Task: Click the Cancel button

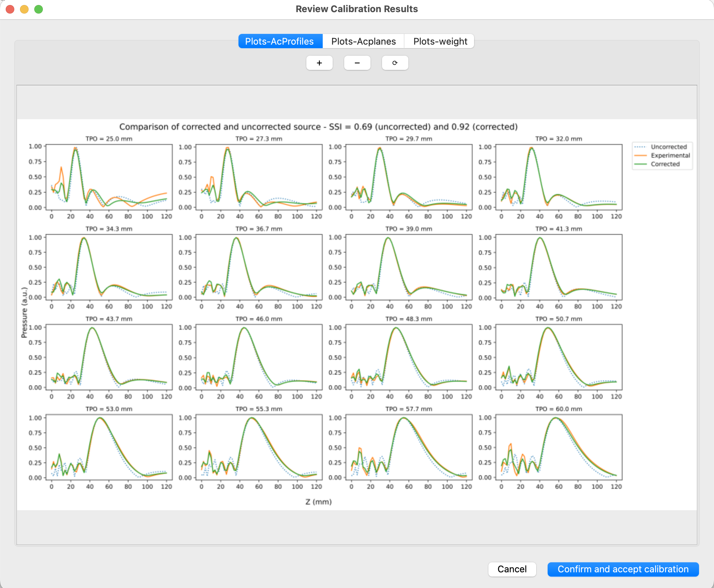Action: pos(512,569)
